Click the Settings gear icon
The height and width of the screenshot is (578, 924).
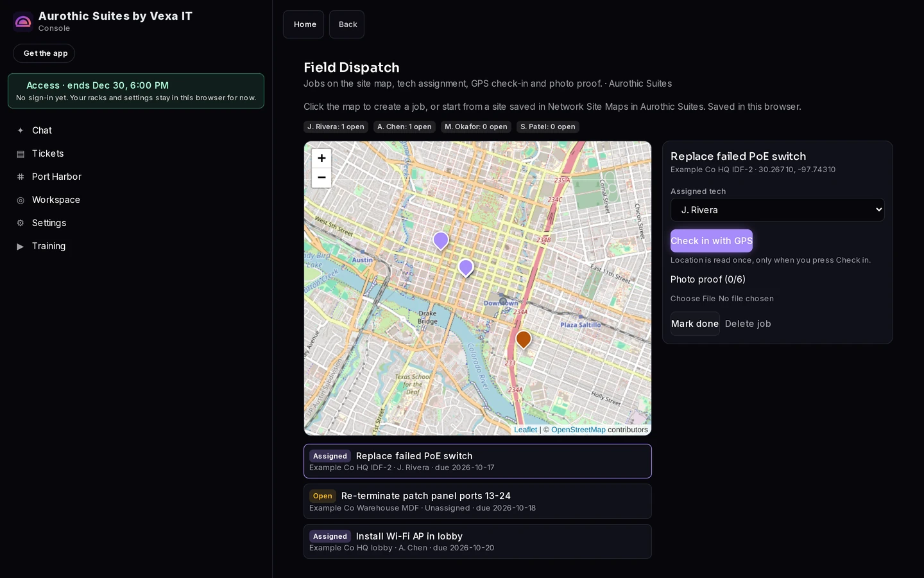click(21, 223)
